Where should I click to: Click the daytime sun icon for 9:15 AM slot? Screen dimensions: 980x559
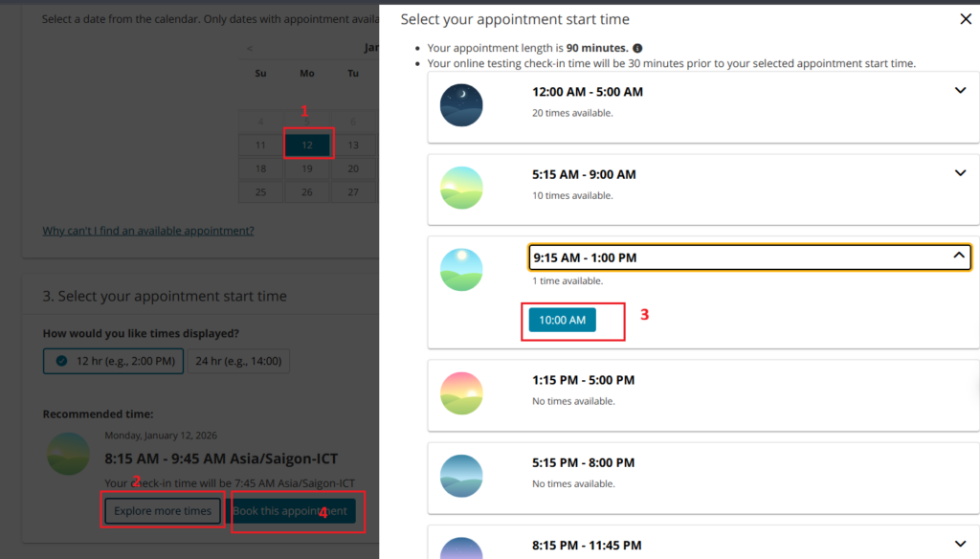tap(461, 270)
